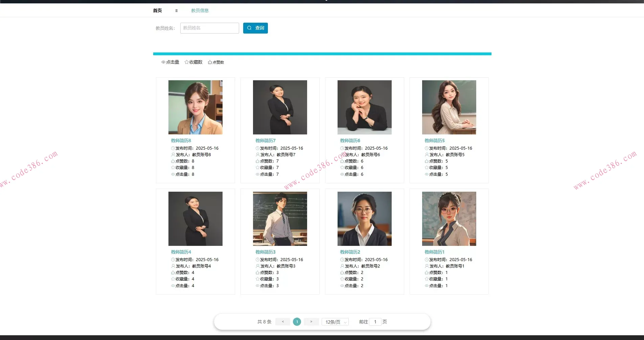Viewport: 644px width, 340px height.
Task: Toggle sorting by 点击量
Action: pyautogui.click(x=170, y=62)
